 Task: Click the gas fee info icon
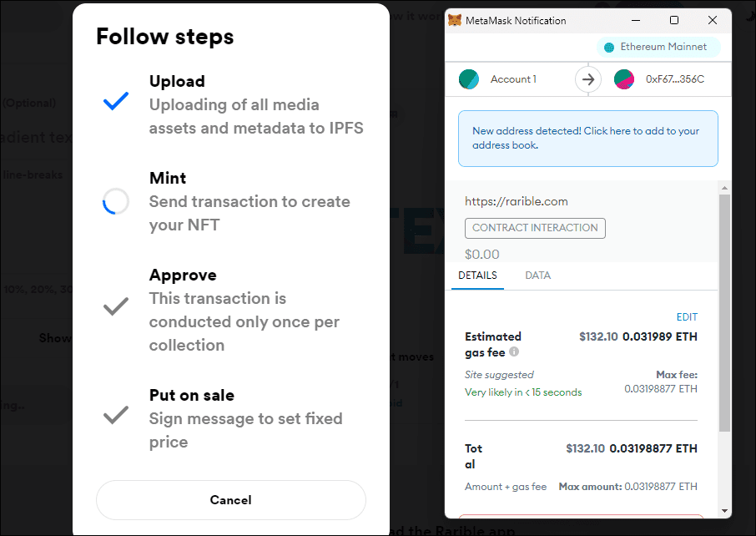tap(514, 351)
